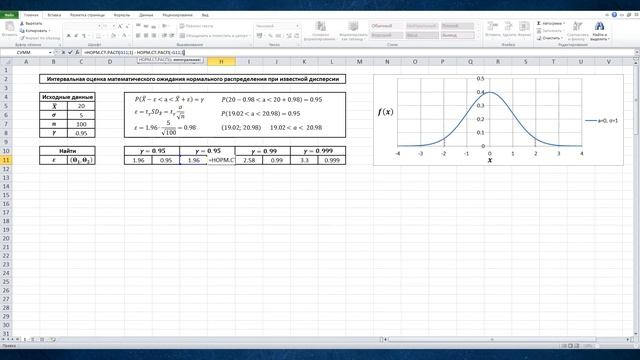The height and width of the screenshot is (360, 640).
Task: Center text horizontally icon
Action: [146, 36]
